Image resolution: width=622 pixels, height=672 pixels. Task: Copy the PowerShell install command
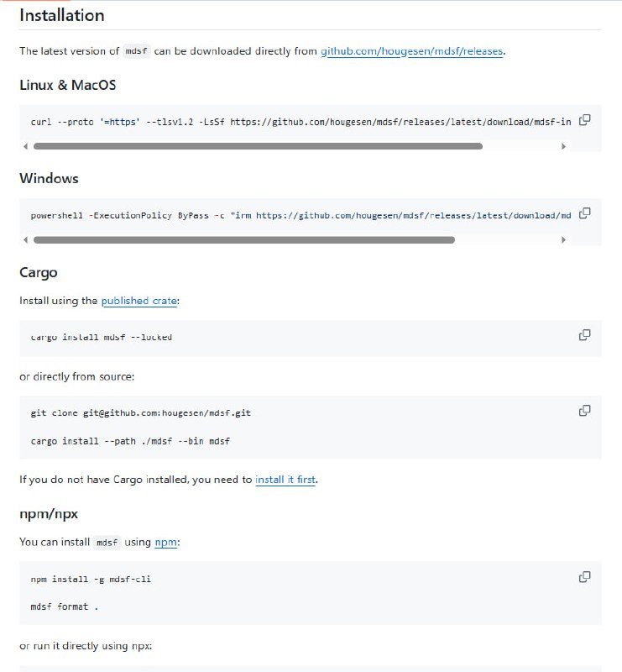[585, 213]
